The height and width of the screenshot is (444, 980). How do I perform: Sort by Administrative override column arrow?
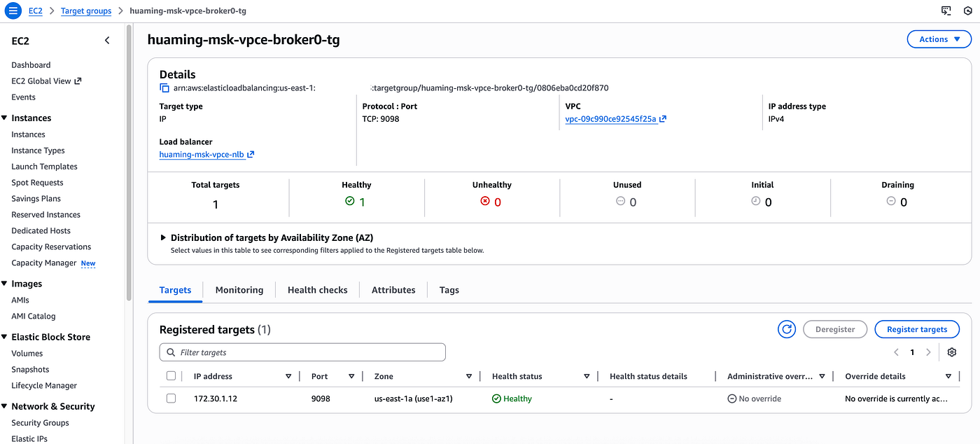[822, 377]
